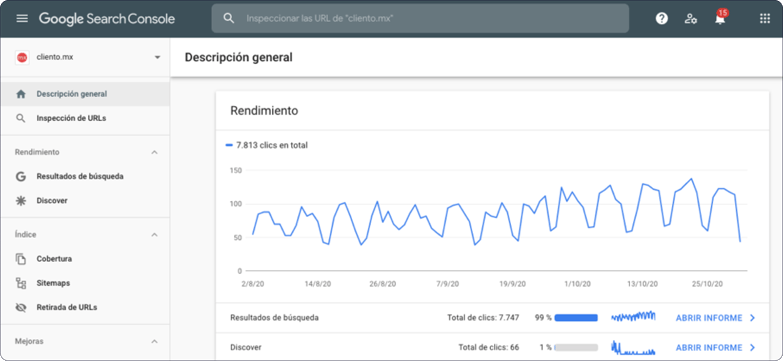Click arrow next to Discover ABRIR INFORME

pos(753,348)
